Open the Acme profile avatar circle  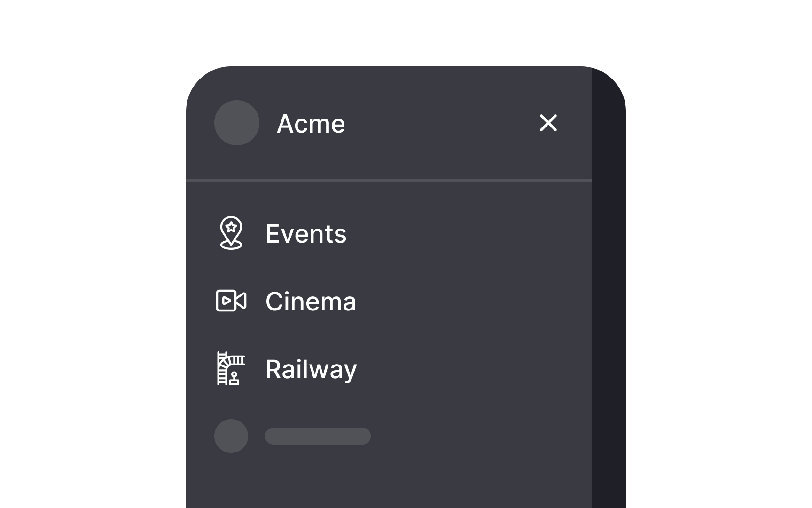coord(237,123)
